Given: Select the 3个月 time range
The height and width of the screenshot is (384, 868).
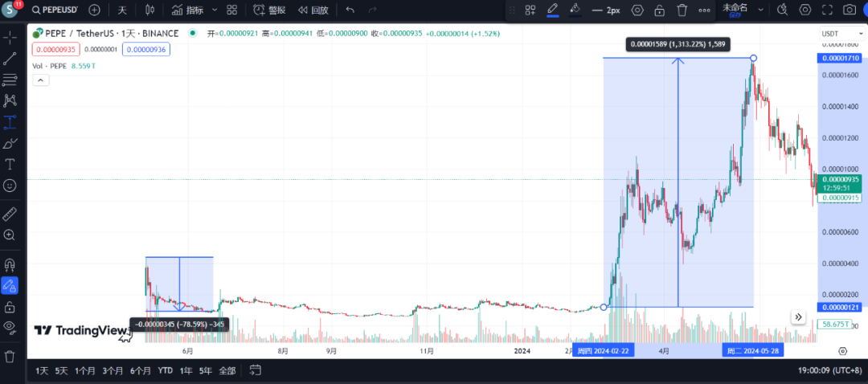Looking at the screenshot, I should [x=113, y=370].
